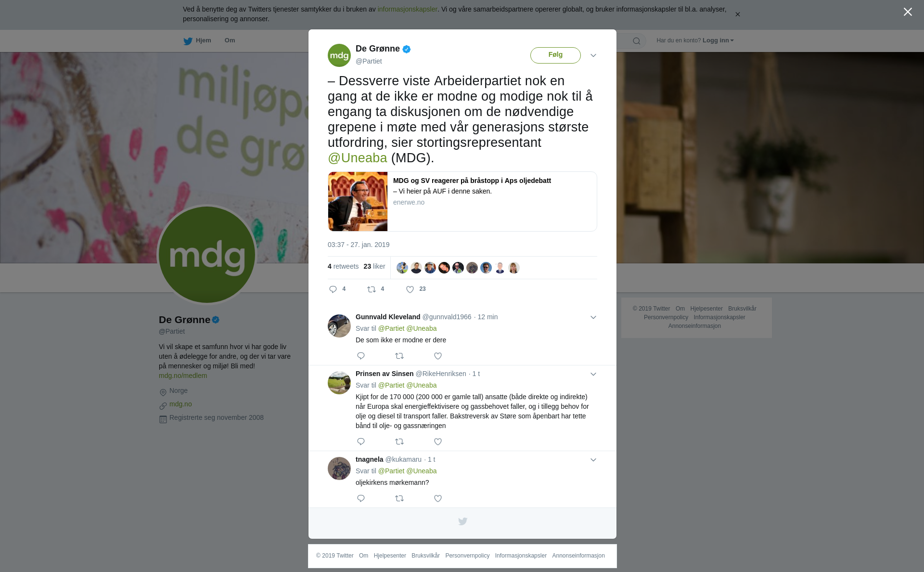924x572 pixels.
Task: Open the Følg button dropdown chevron
Action: pos(593,55)
